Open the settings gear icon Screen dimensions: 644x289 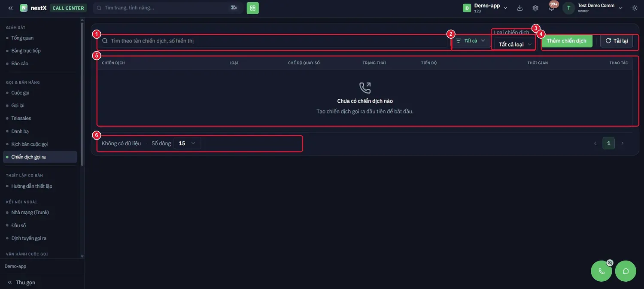[x=535, y=8]
